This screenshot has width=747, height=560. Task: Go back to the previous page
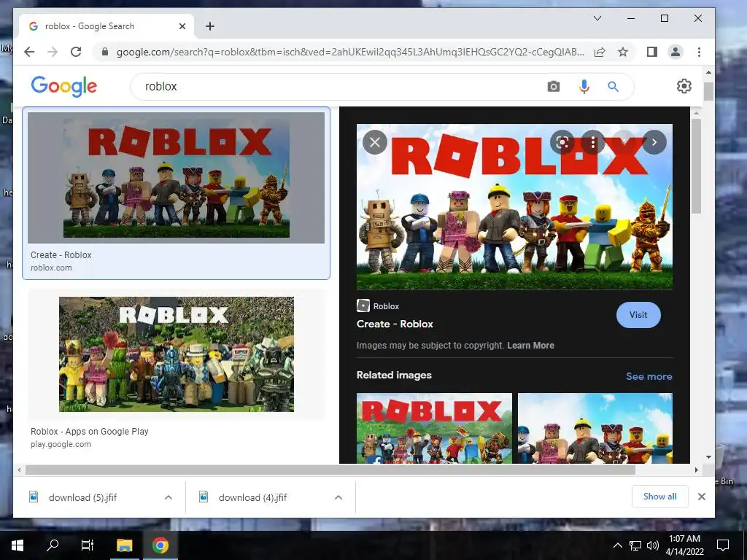coord(29,52)
